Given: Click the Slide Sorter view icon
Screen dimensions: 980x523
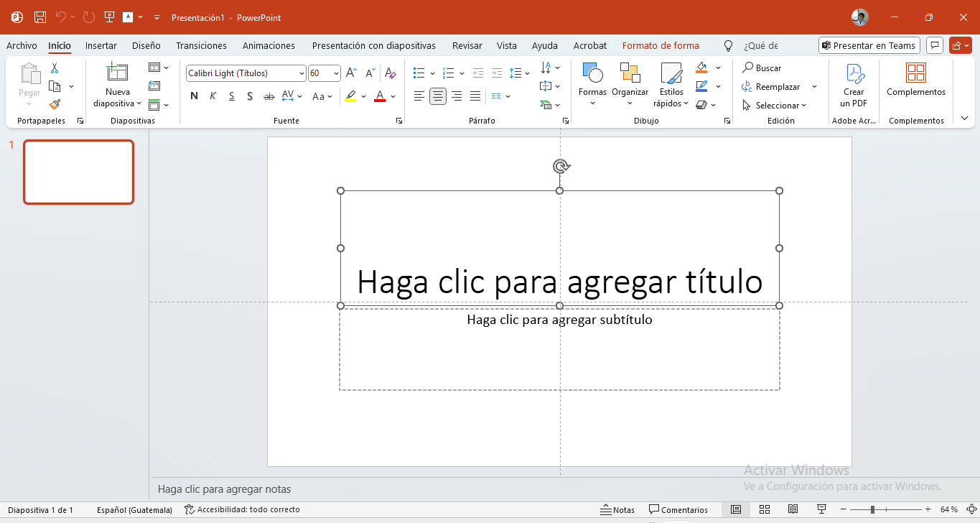Looking at the screenshot, I should pyautogui.click(x=765, y=509).
